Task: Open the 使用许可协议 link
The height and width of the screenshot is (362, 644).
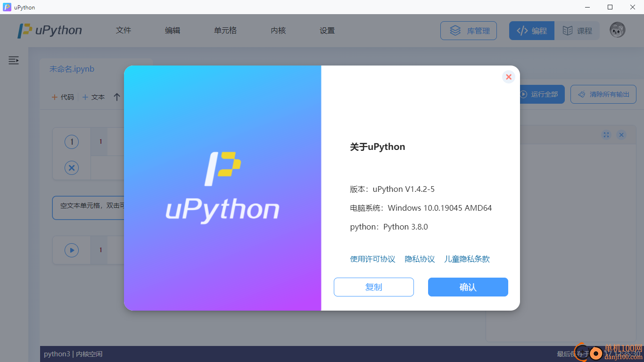Action: click(x=372, y=259)
